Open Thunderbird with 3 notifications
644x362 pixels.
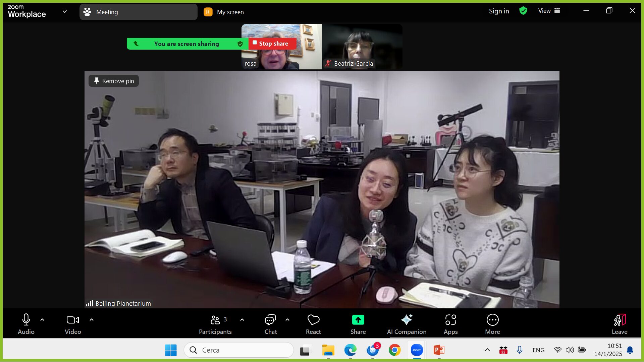coord(373,350)
